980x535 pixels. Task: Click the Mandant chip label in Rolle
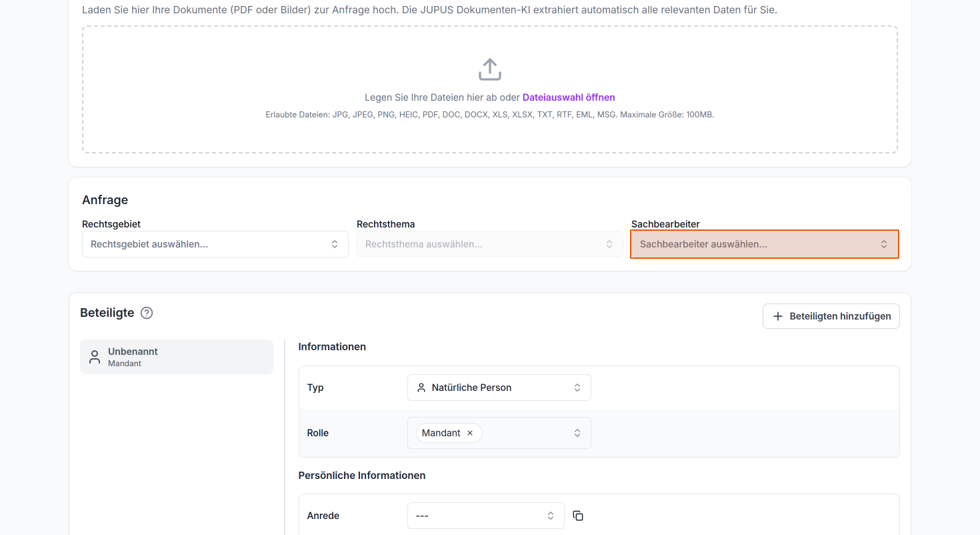click(x=441, y=433)
